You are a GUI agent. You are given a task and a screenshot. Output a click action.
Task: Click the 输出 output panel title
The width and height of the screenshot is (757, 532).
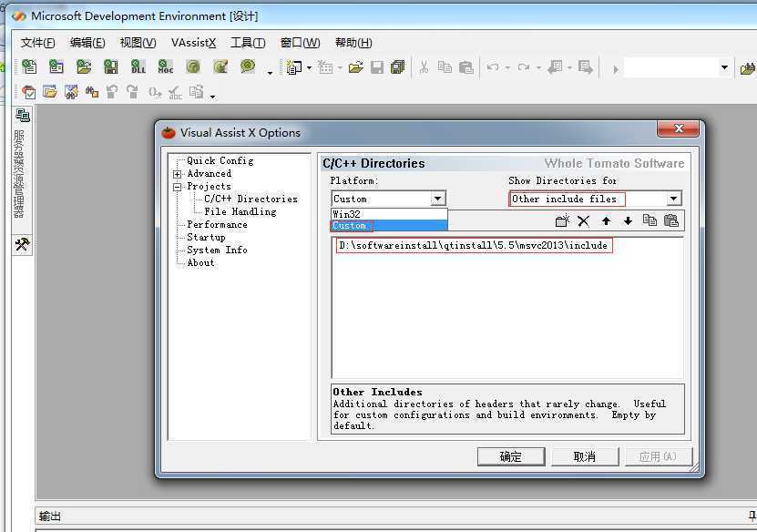pyautogui.click(x=50, y=517)
